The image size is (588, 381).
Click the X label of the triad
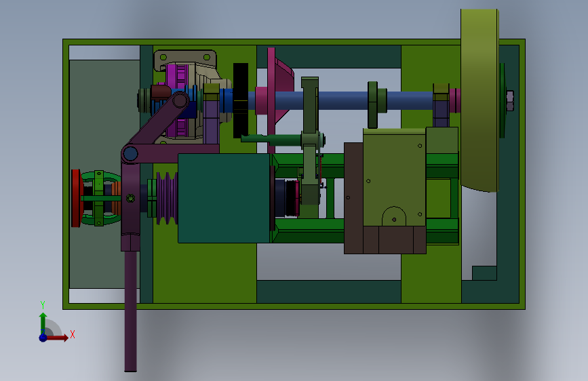(x=73, y=334)
